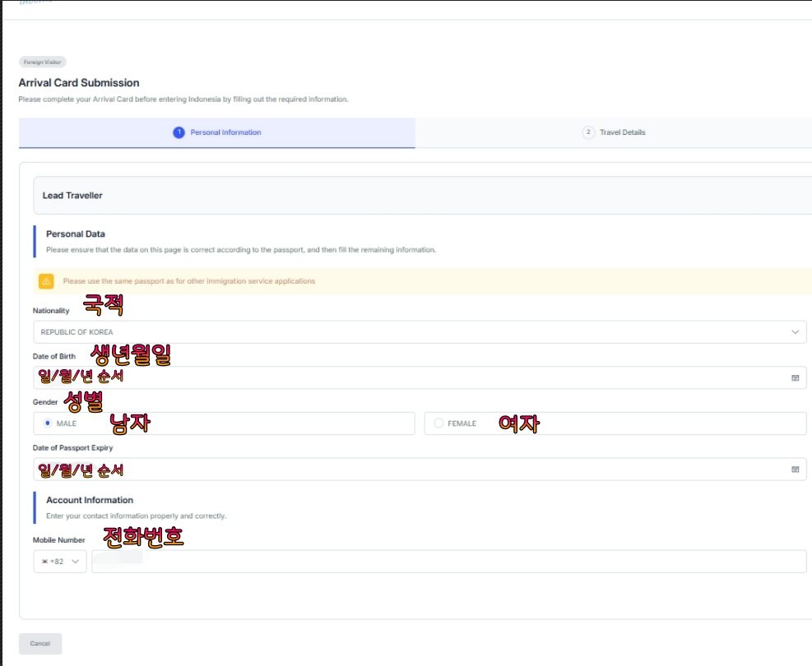Click the Arrival Card Submission heading
This screenshot has height=666, width=812.
coord(79,83)
